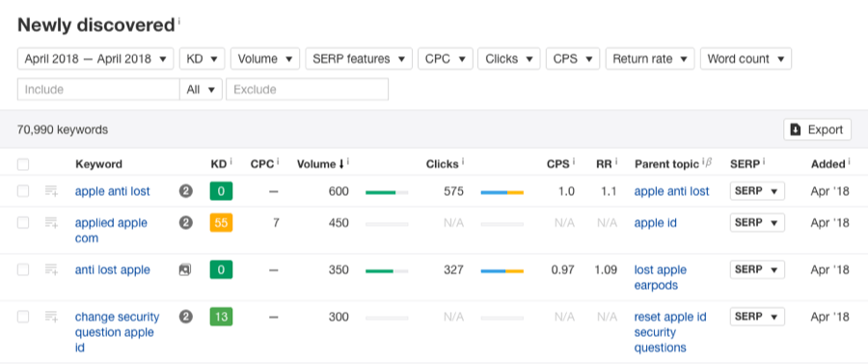Screen dimensions: 868x364
Task: Open the KD filter dropdown
Action: point(203,59)
